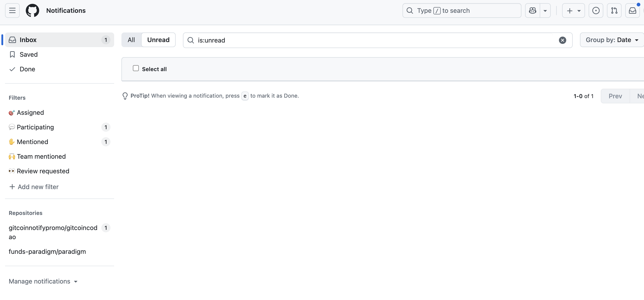Clear the is:unread search filter
This screenshot has height=300, width=644.
click(562, 40)
